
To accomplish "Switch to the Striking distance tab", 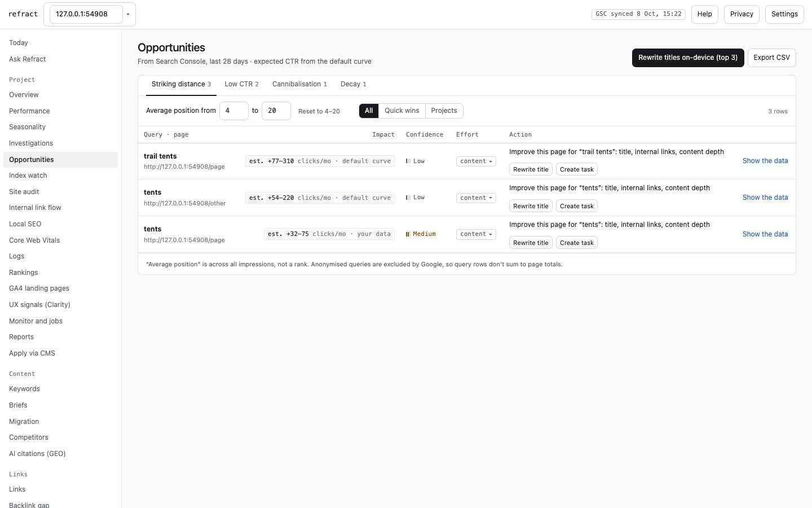I will click(181, 84).
